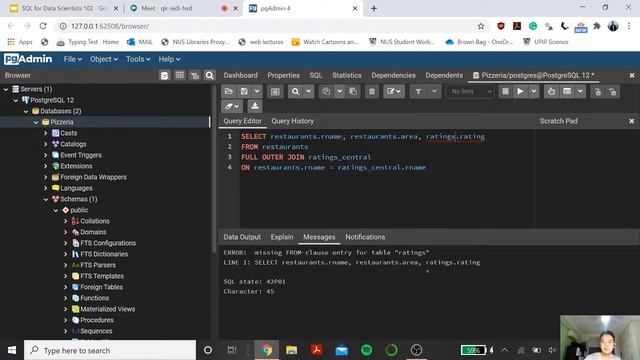This screenshot has height=360, width=640.
Task: Click the Explain query icon
Action: point(551,91)
